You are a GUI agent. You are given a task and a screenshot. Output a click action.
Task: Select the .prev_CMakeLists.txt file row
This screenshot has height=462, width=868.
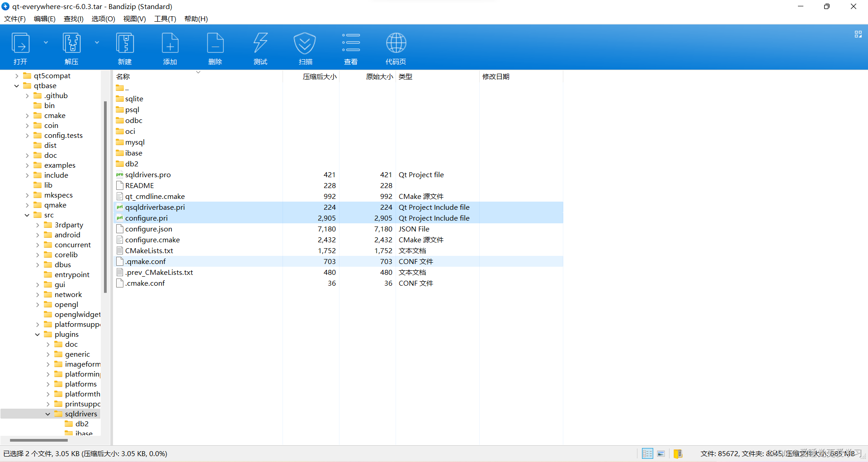pos(339,272)
